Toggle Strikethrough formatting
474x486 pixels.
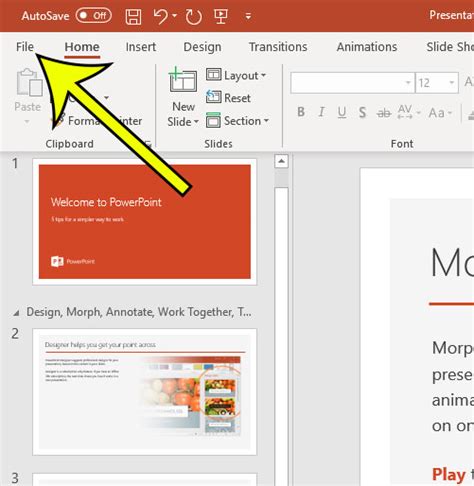[384, 113]
